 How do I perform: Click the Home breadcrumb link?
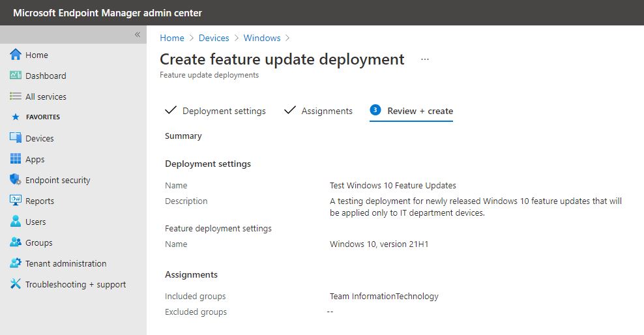172,38
